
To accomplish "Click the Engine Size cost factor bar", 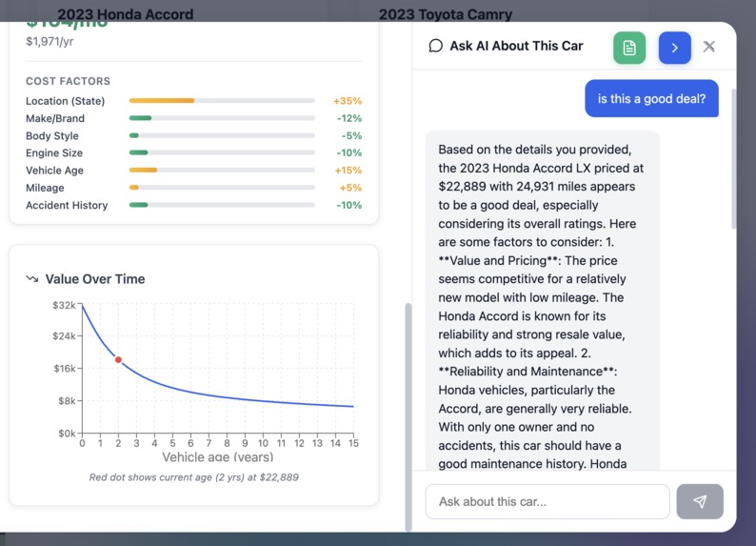I will [x=222, y=152].
